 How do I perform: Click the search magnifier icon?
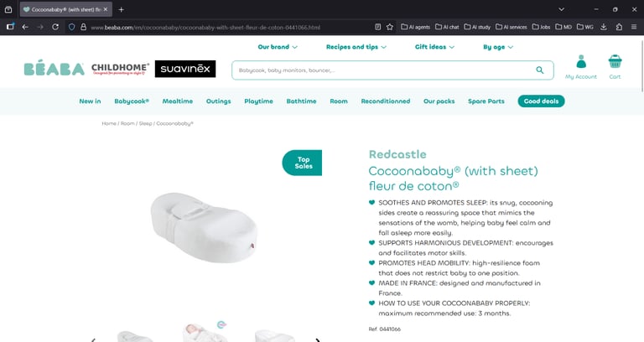pyautogui.click(x=540, y=70)
